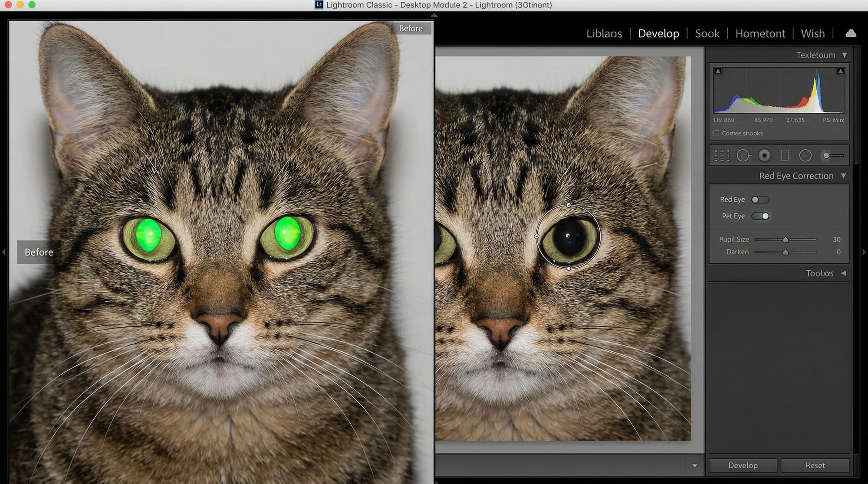868x484 pixels.
Task: Toggle shadow clipping indicator in histogram
Action: click(x=718, y=71)
